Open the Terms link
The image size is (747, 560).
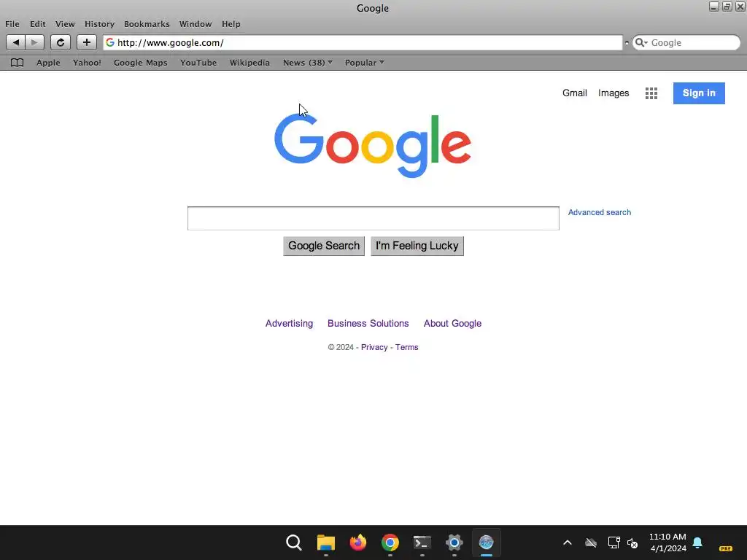click(407, 347)
